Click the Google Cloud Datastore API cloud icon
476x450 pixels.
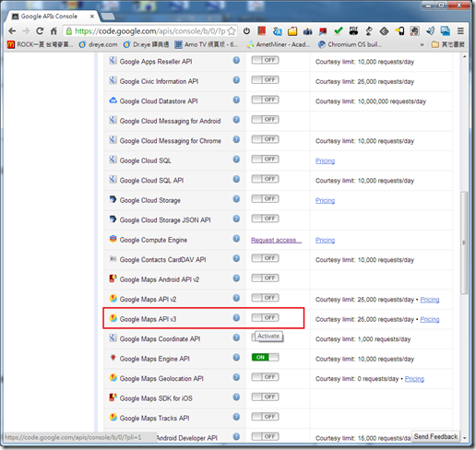coord(113,101)
